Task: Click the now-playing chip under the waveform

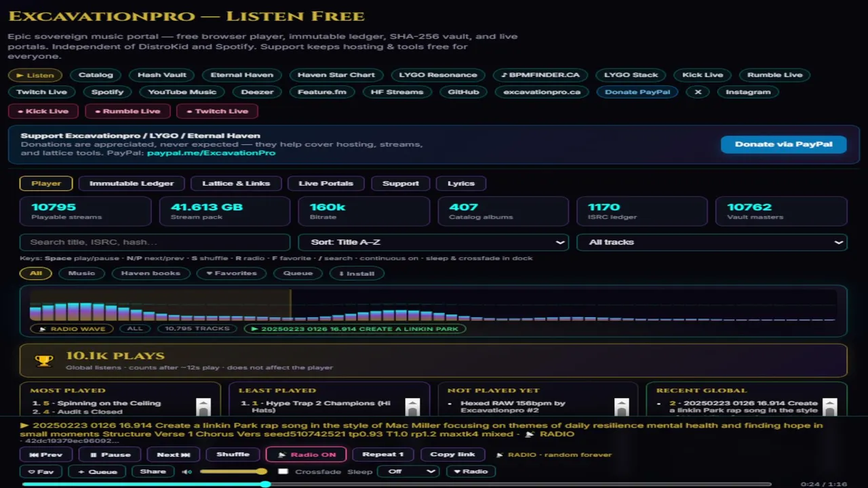Action: coord(355,329)
